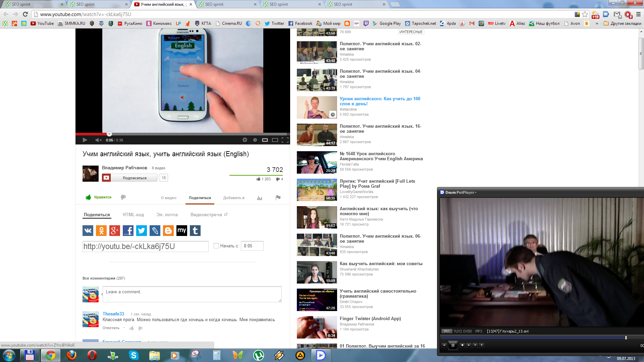Click PotPlayer open/eject file button
Viewport: 644px width, 362px height.
coord(482,345)
